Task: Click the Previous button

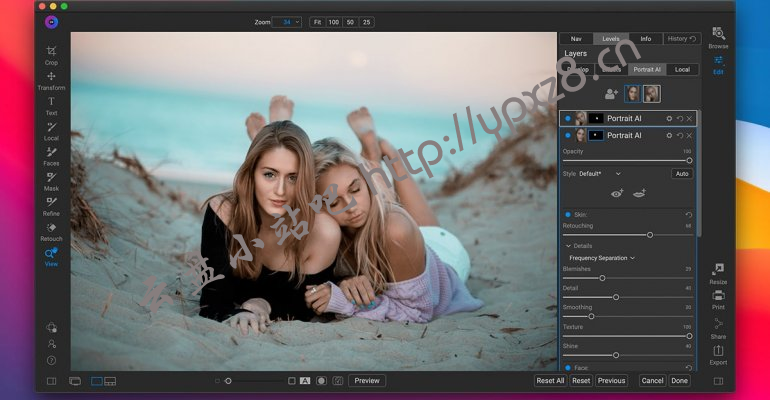Action: coord(611,381)
